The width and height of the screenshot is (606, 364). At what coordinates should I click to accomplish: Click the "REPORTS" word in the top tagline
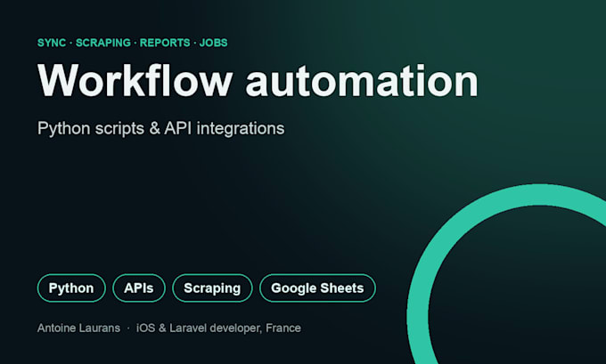[165, 43]
